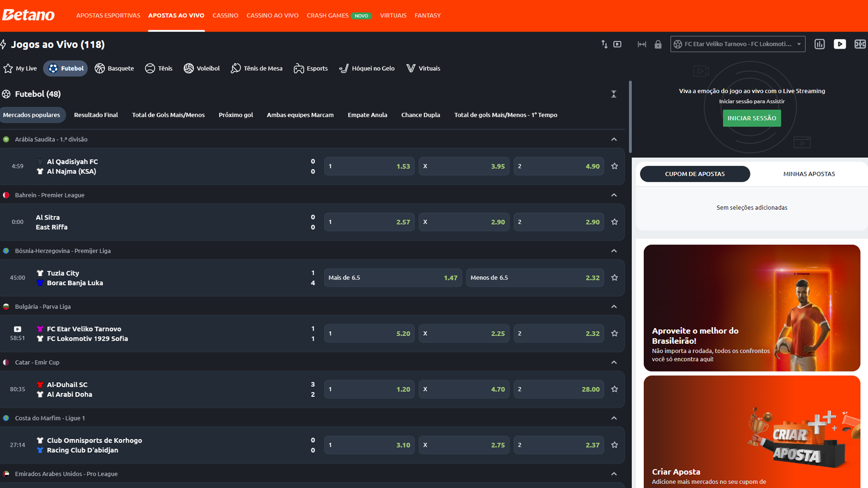The width and height of the screenshot is (868, 488).
Task: Collapse Catar Emir Cup section
Action: pos(613,362)
